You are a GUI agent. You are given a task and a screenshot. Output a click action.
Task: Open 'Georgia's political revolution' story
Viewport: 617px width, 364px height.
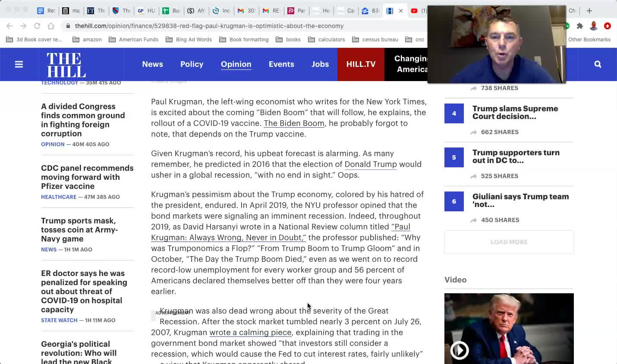coord(79,352)
